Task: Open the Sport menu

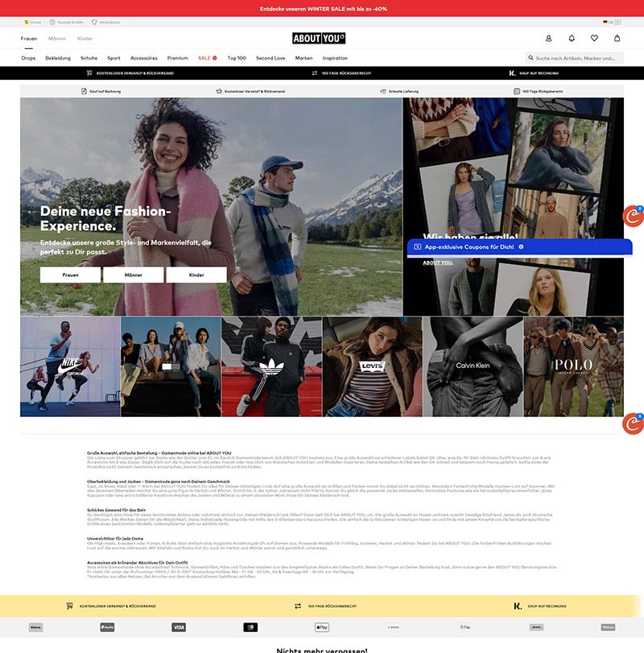Action: click(x=114, y=58)
